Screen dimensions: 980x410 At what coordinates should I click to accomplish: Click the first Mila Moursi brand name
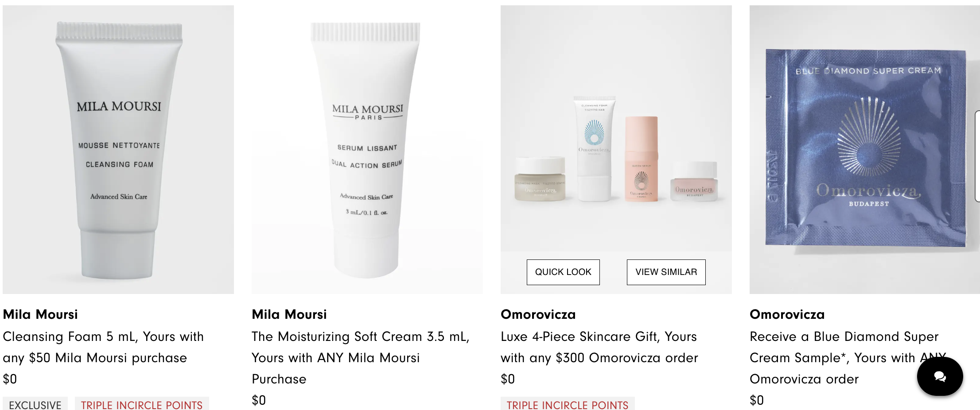[x=40, y=314]
